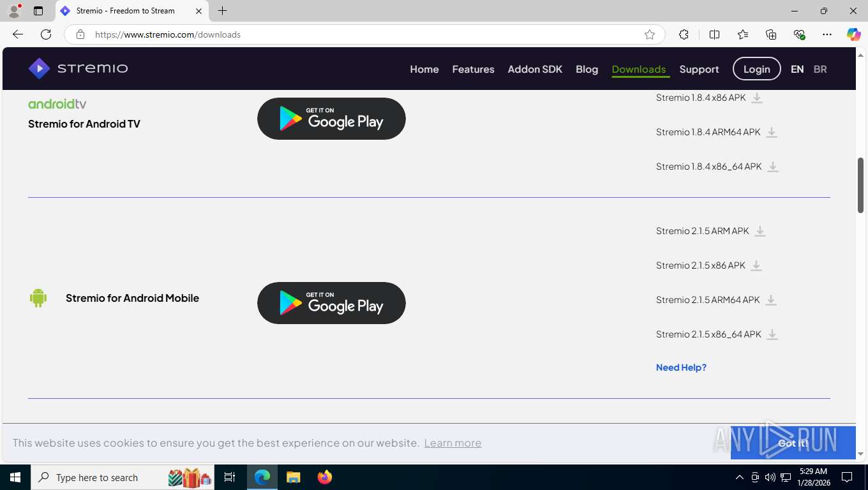Open Windows Start menu
868x490 pixels.
[x=15, y=477]
